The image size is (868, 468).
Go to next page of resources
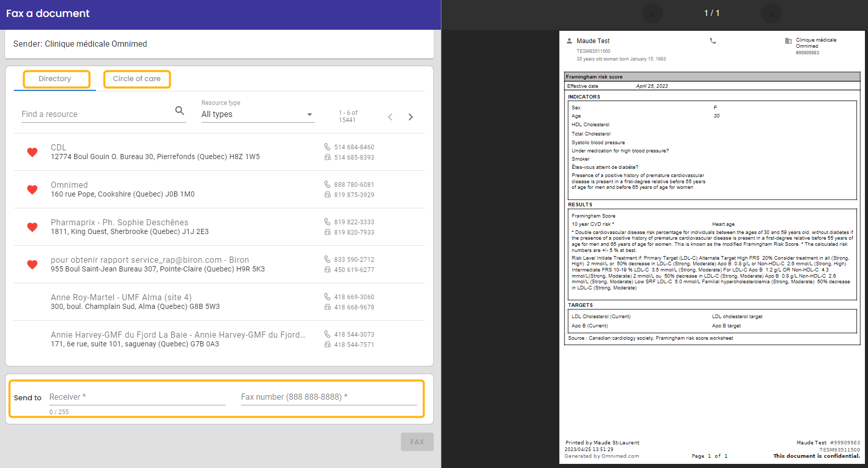click(410, 117)
